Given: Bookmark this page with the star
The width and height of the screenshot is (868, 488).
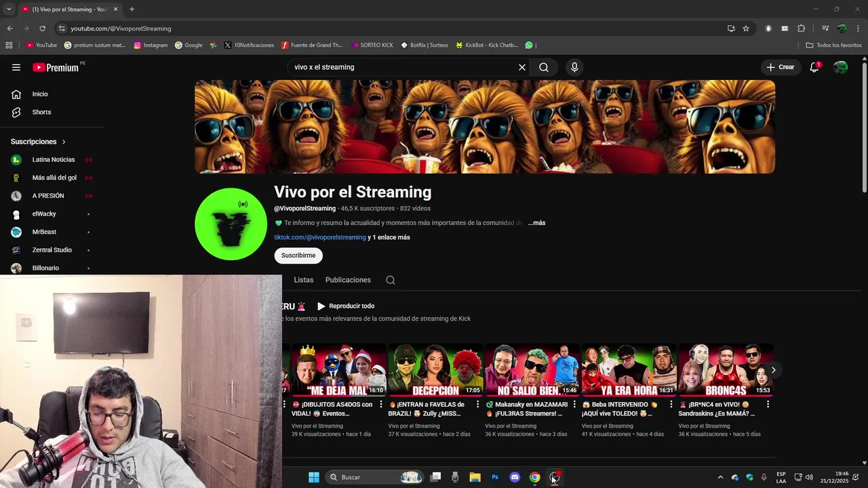Looking at the screenshot, I should pyautogui.click(x=746, y=28).
